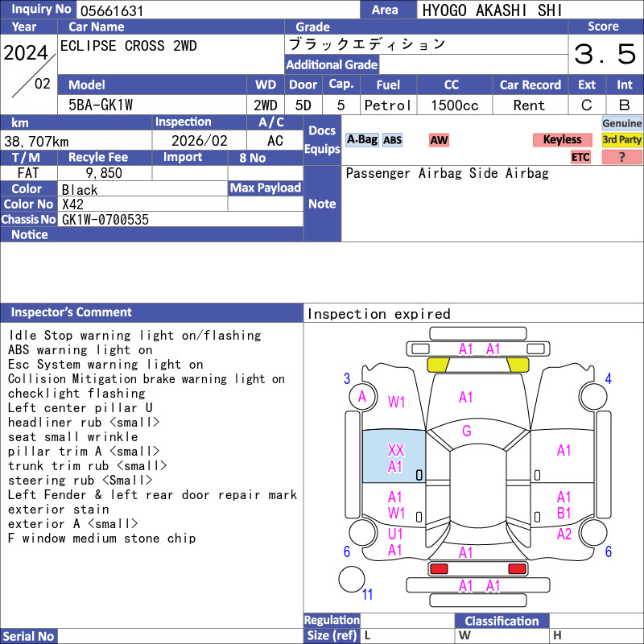Image resolution: width=644 pixels, height=644 pixels.
Task: Click the left yellow headlight
Action: pos(438,365)
